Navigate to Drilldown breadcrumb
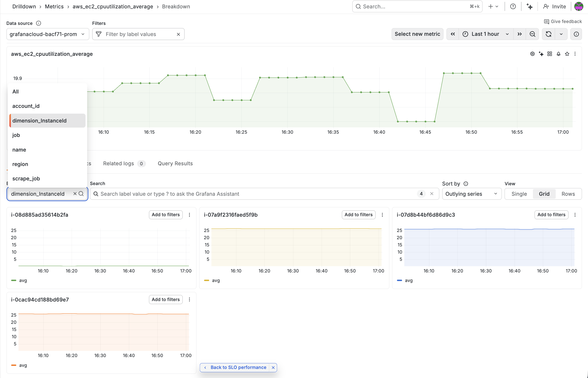The image size is (588, 378). tap(24, 7)
